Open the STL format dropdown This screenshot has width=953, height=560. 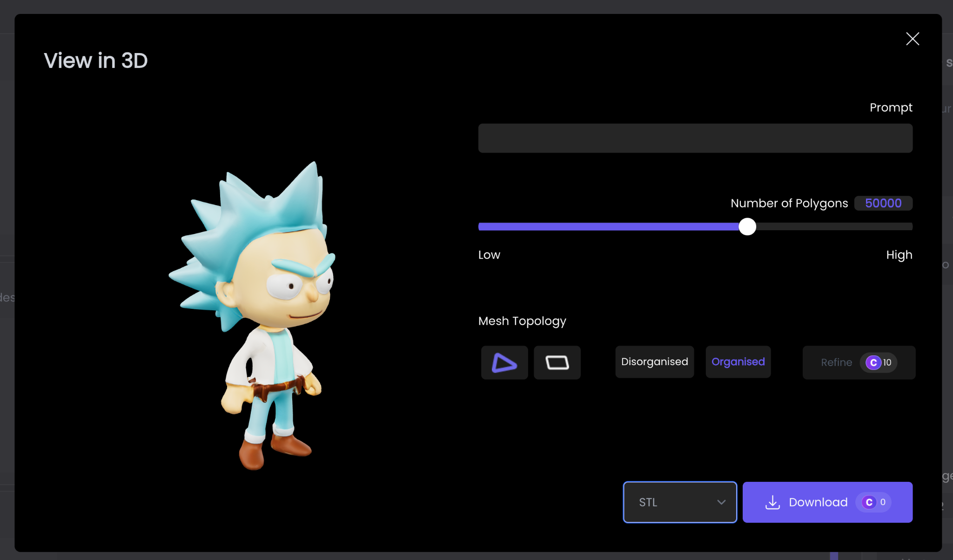point(680,502)
